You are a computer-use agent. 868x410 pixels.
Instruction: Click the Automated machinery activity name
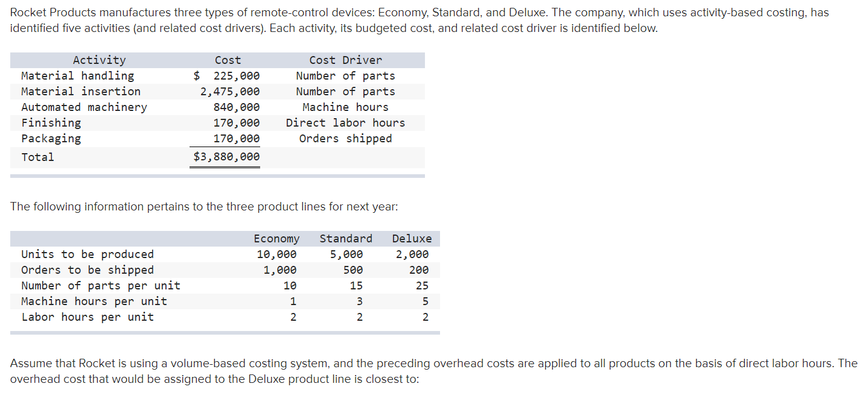(84, 107)
